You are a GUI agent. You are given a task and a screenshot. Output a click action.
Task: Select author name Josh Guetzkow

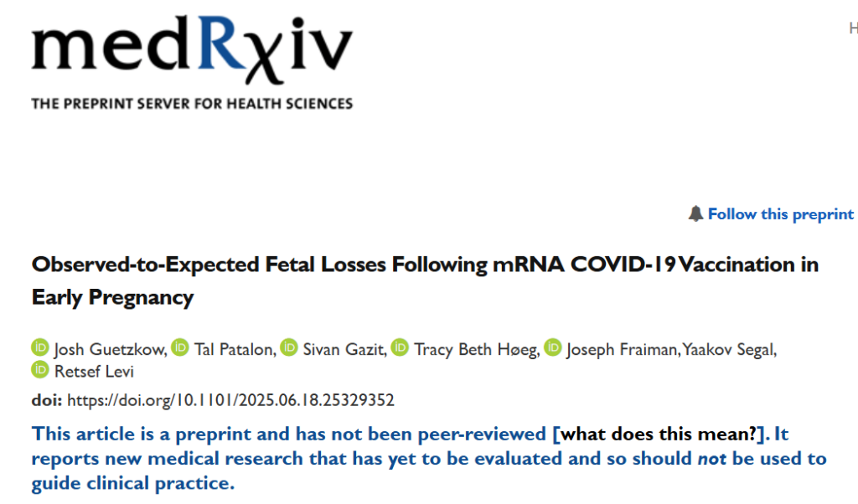pos(109,348)
